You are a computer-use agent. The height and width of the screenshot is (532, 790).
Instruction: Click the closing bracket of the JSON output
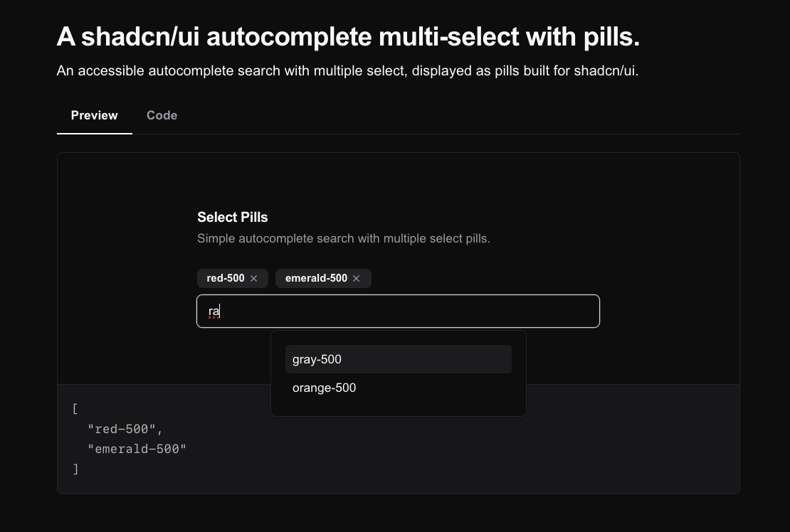[x=75, y=469]
